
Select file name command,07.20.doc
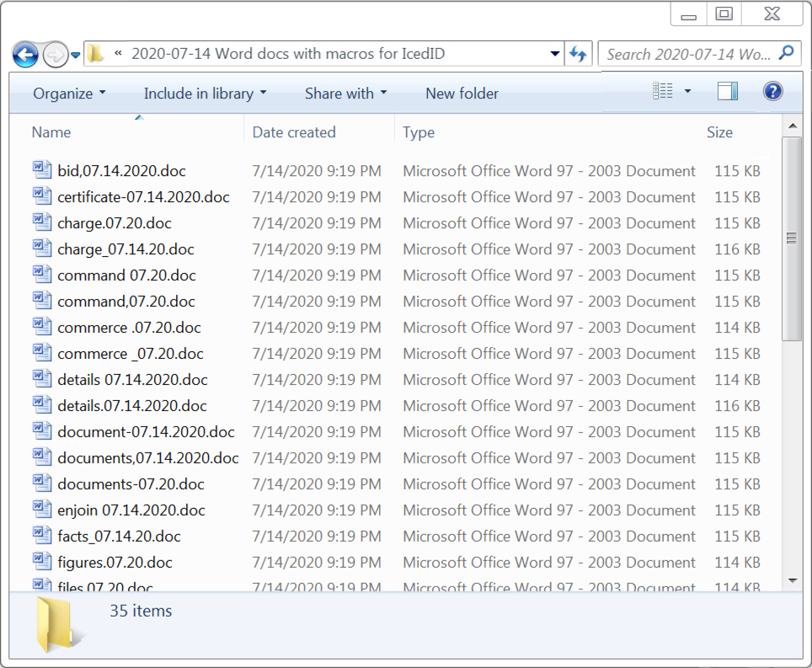[x=126, y=302]
